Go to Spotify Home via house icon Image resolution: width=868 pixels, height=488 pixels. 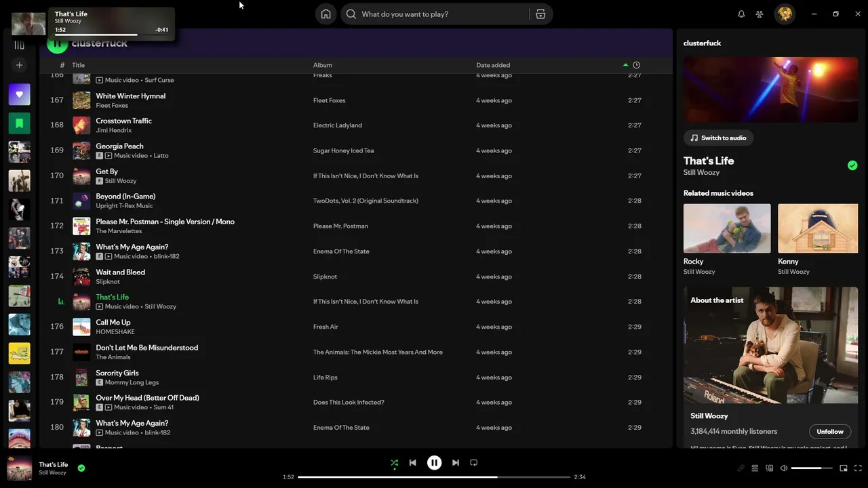325,14
